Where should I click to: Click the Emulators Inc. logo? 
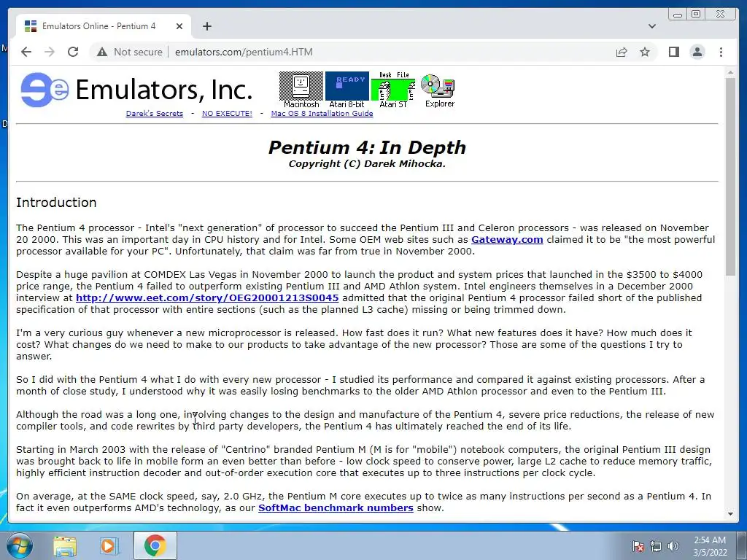coord(136,90)
